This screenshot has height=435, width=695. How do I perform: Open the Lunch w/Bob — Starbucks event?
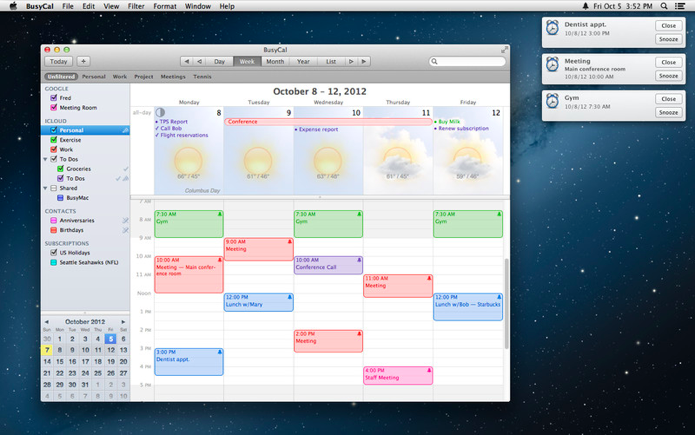coord(468,307)
